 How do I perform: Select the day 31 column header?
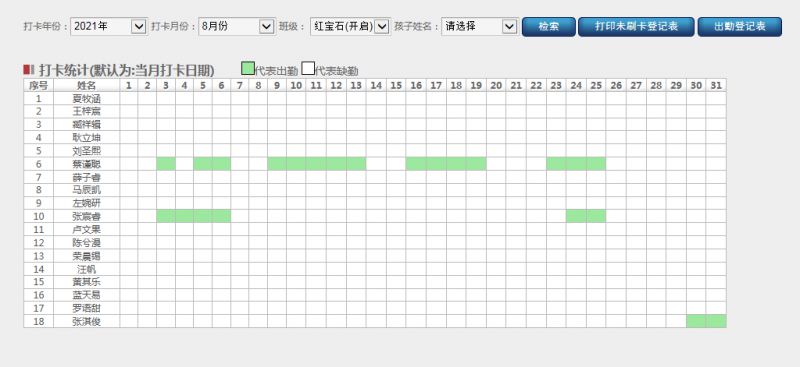tap(716, 85)
